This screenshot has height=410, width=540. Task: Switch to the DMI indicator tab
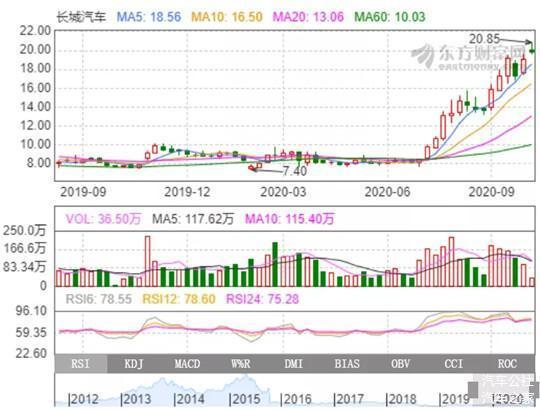[294, 364]
